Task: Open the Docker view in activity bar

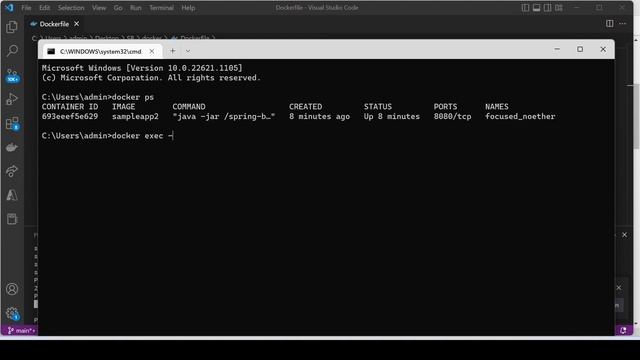Action: click(12, 147)
